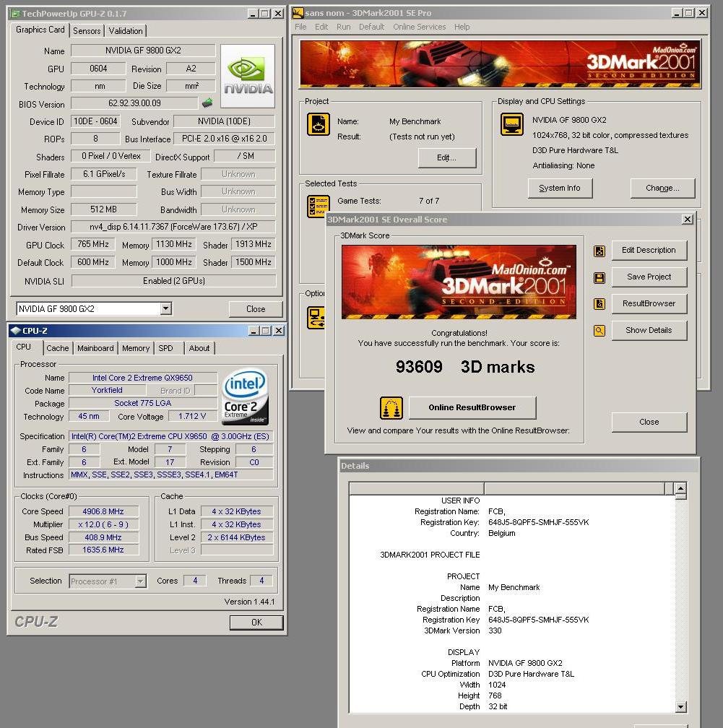Click the NVIDIA SLI Enabled (2 GPUs) field
The height and width of the screenshot is (728, 723).
pos(173,281)
